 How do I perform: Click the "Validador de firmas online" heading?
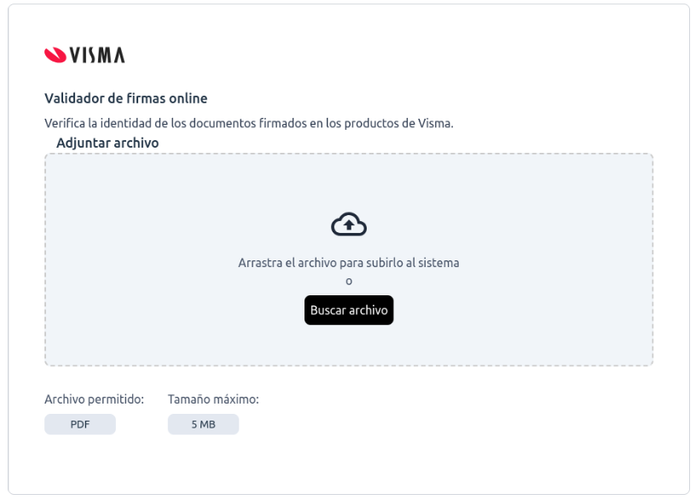tap(126, 98)
